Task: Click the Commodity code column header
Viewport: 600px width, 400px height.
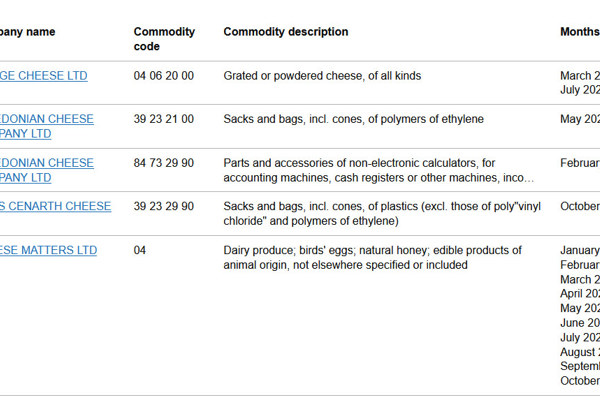Action: (164, 39)
